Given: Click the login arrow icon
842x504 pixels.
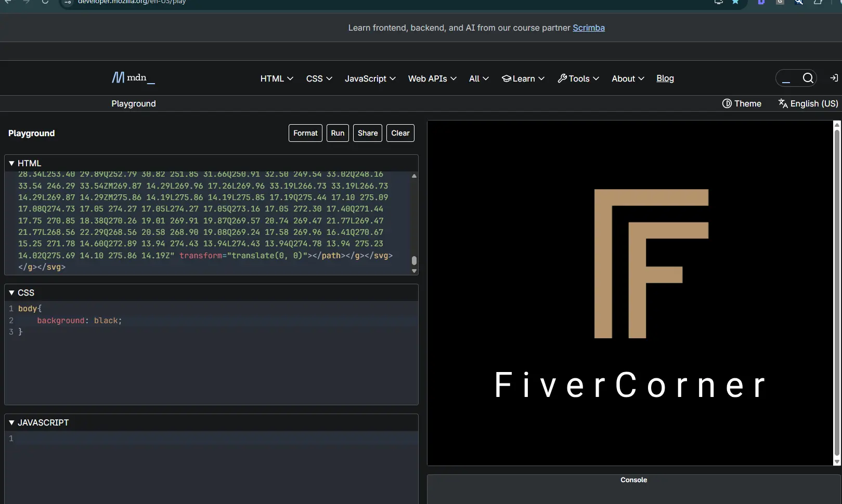Looking at the screenshot, I should [x=834, y=78].
